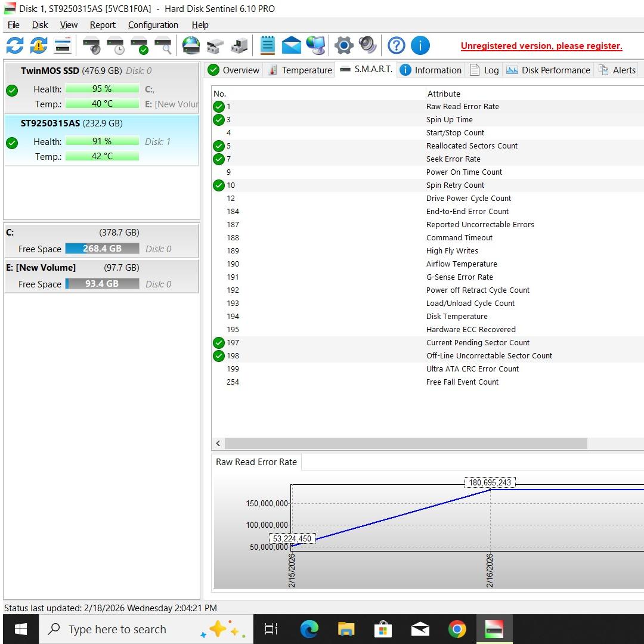Open the Disk Performance tab
The height and width of the screenshot is (644, 644).
click(548, 70)
